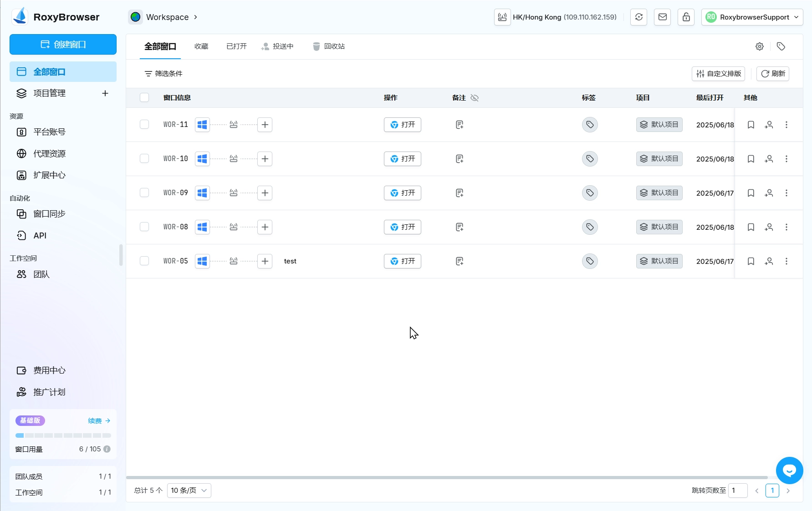This screenshot has width=812, height=511.
Task: Open the 10 条/页 page size dropdown
Action: point(189,491)
